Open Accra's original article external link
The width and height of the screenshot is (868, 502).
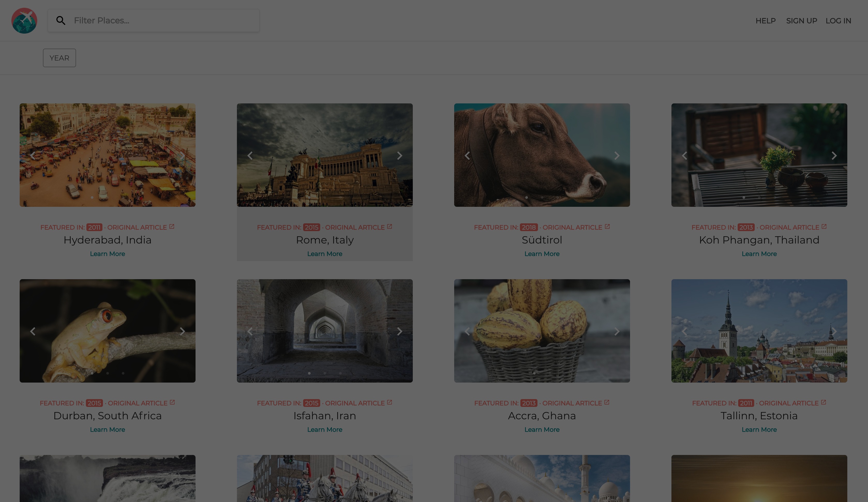click(x=576, y=403)
